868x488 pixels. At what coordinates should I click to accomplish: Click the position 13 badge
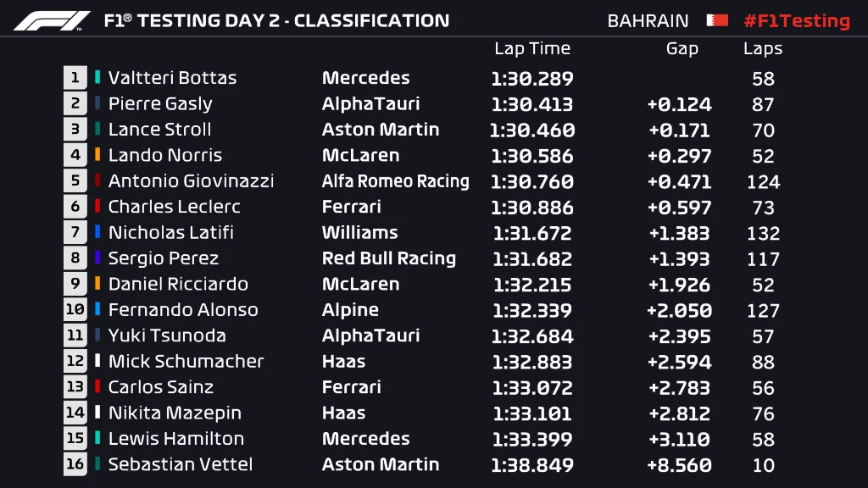click(75, 387)
